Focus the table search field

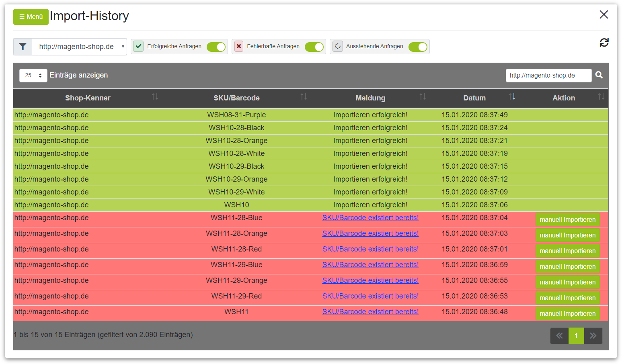[548, 75]
